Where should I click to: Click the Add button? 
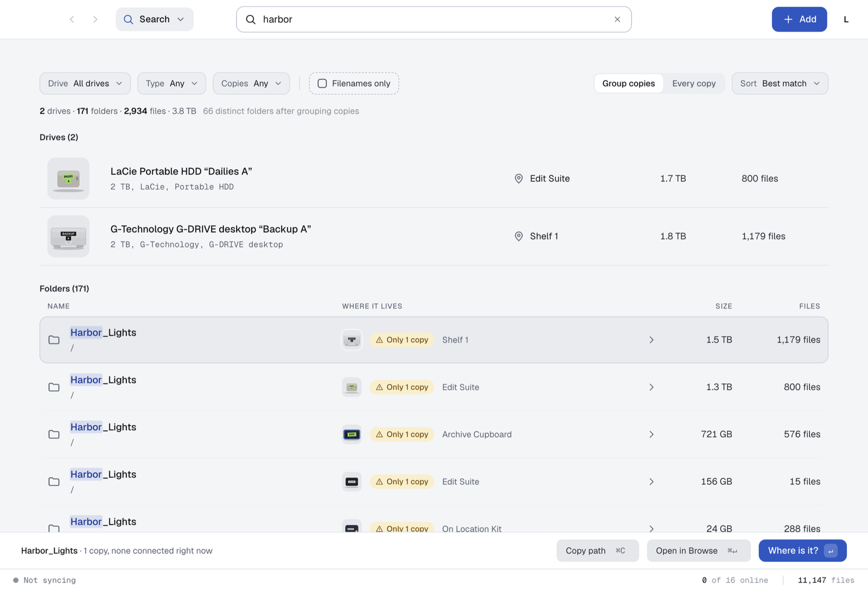(799, 20)
